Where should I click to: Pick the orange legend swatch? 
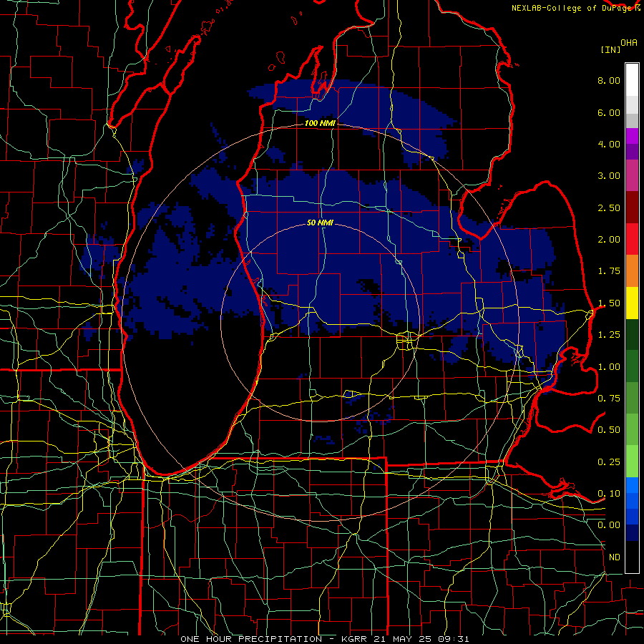pos(632,270)
